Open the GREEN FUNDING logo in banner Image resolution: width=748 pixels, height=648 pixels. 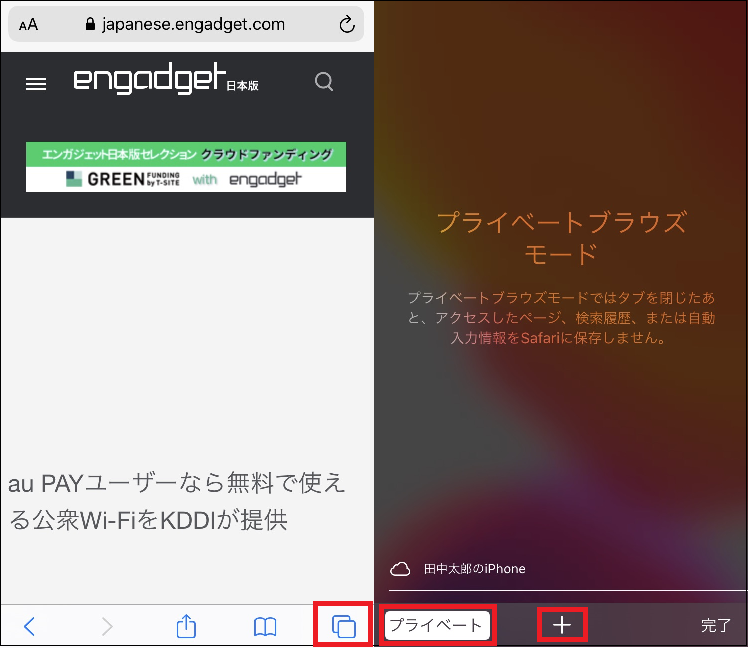pyautogui.click(x=122, y=179)
